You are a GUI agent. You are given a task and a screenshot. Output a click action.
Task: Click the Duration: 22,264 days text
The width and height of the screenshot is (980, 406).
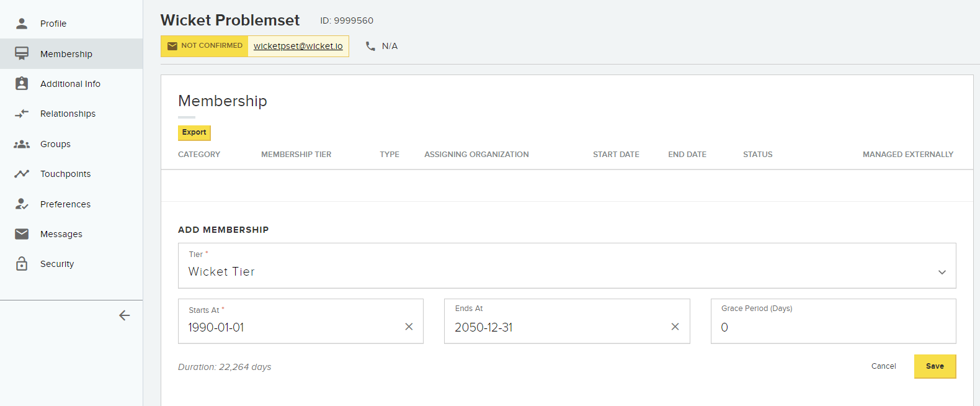[225, 367]
